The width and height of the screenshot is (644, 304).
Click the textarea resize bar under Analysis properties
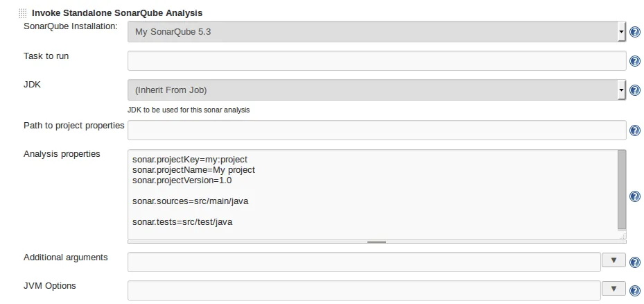pos(376,242)
